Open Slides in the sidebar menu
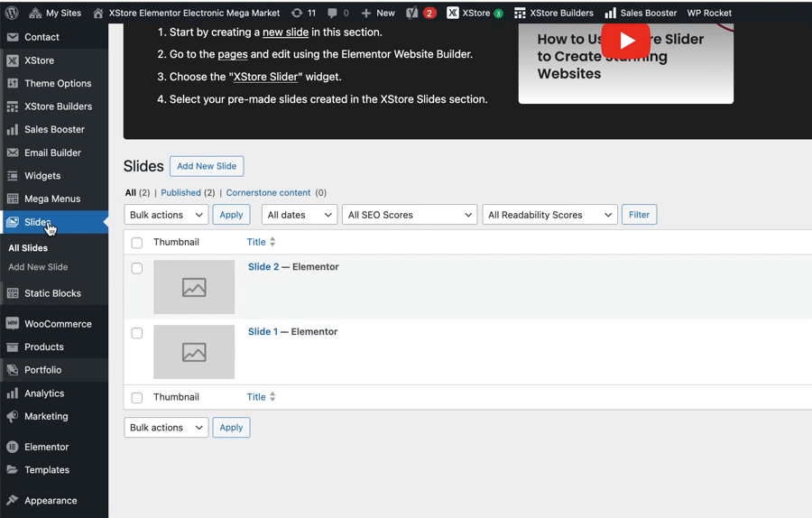 54,222
